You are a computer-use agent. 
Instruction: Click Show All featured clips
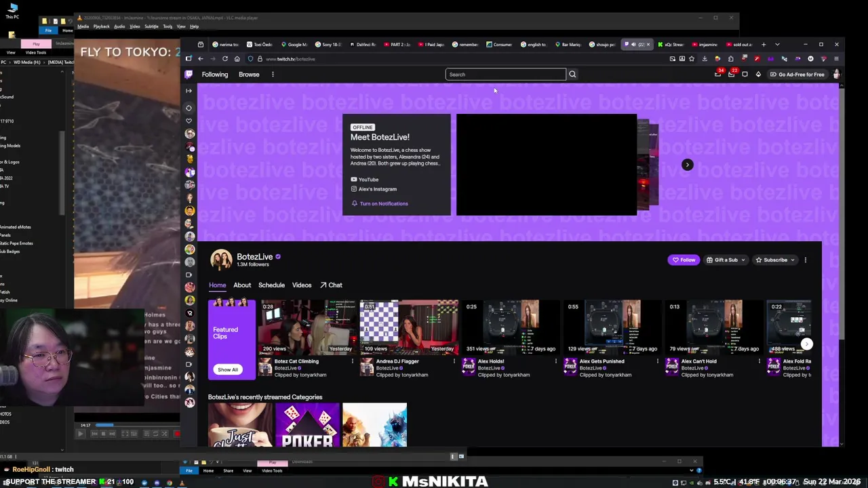(x=228, y=369)
